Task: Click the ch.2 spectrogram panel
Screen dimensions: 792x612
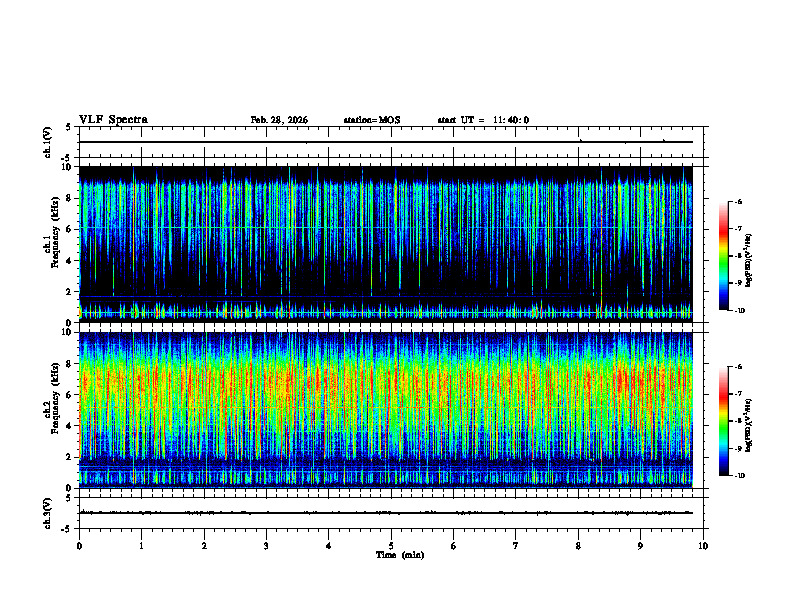Action: pos(385,410)
